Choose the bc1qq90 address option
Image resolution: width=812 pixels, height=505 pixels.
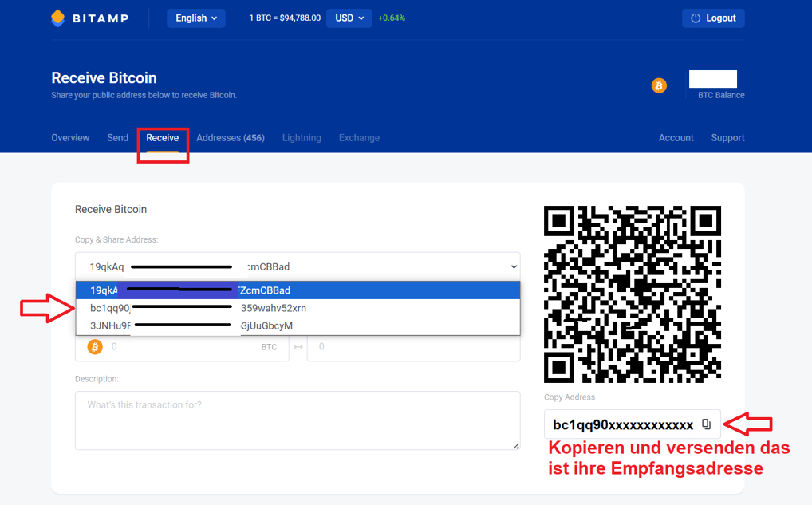pos(298,308)
